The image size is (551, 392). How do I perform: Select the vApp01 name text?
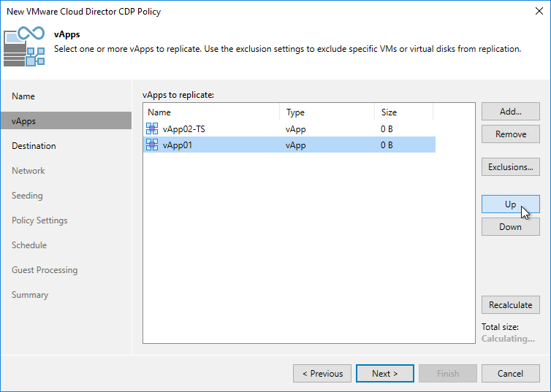coord(178,145)
